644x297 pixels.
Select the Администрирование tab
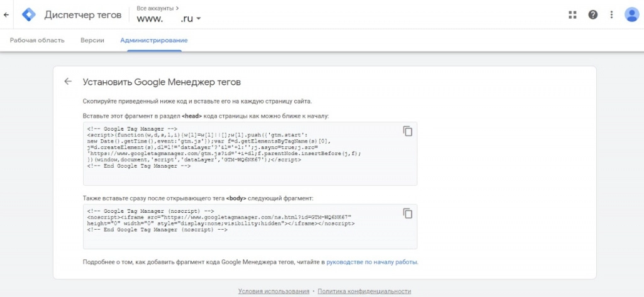point(154,40)
